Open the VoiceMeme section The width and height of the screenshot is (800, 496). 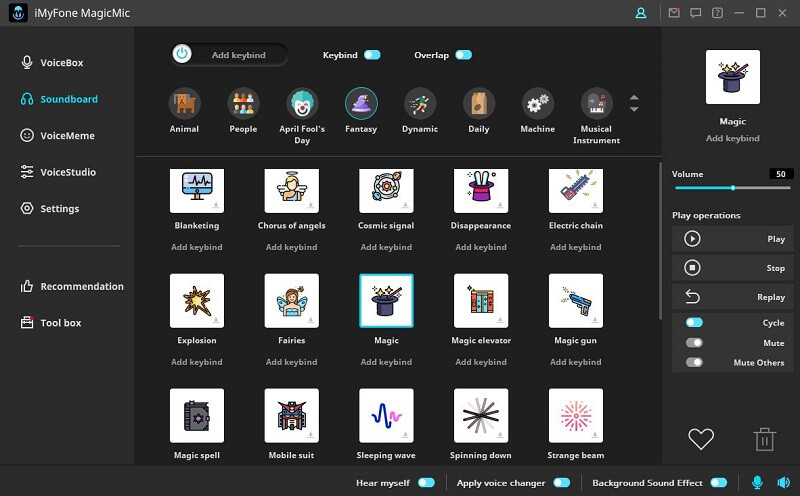[57, 135]
